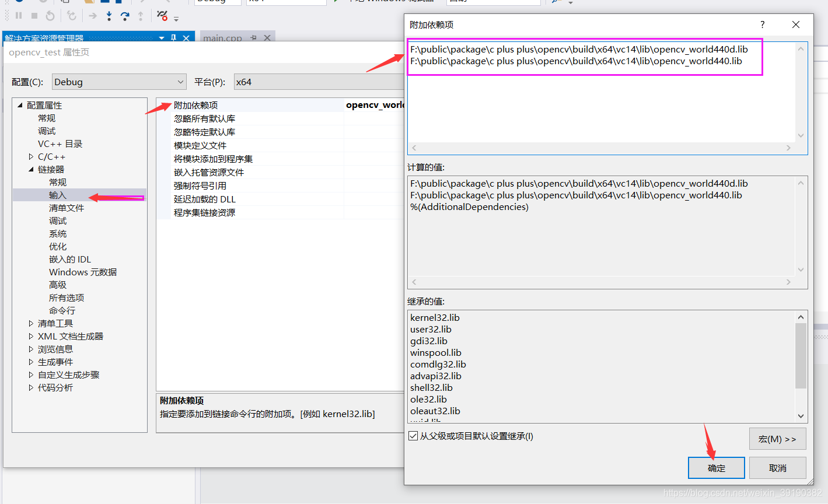The height and width of the screenshot is (504, 828).
Task: Expand the 自定义生成步骤 tree node
Action: pos(31,374)
